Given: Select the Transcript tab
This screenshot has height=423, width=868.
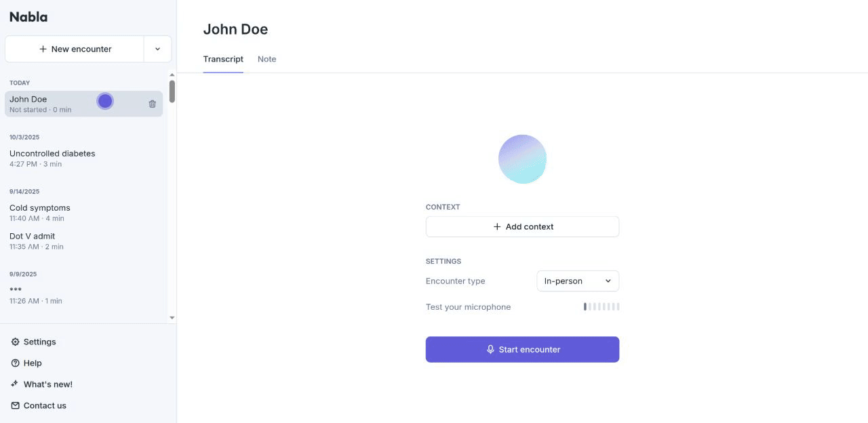Looking at the screenshot, I should point(223,59).
